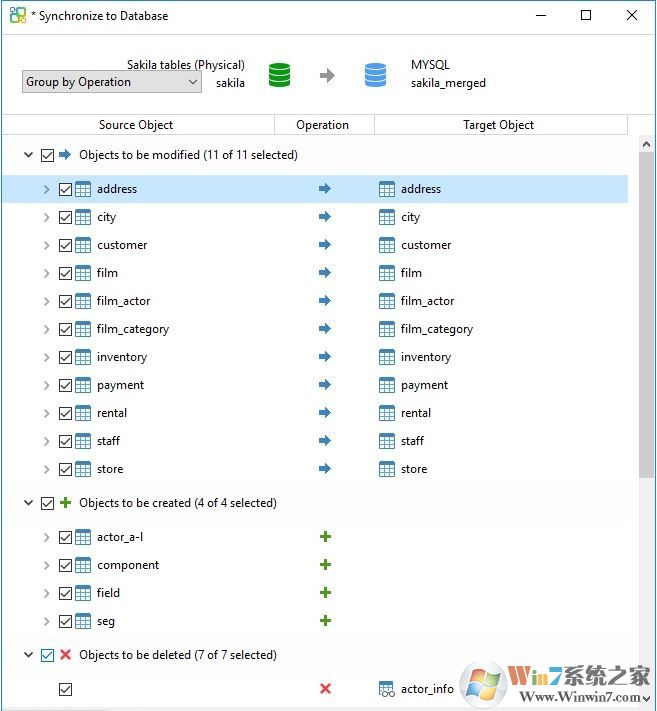Expand the staff table row

(46, 441)
